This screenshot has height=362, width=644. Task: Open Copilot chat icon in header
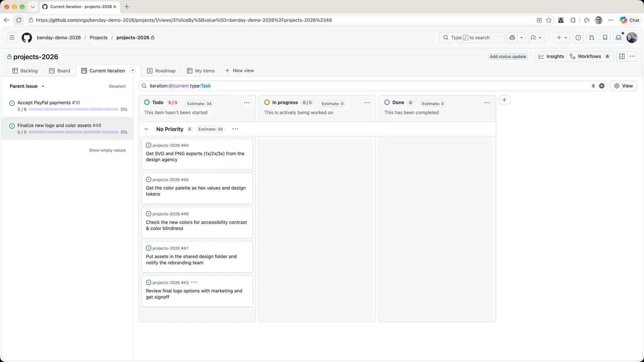click(512, 38)
